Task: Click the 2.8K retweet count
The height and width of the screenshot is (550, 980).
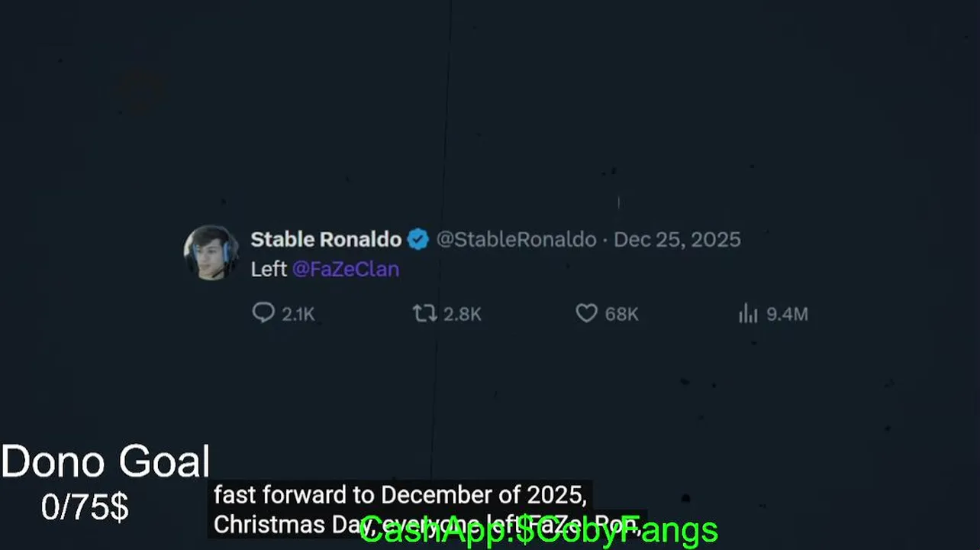Action: coord(462,314)
